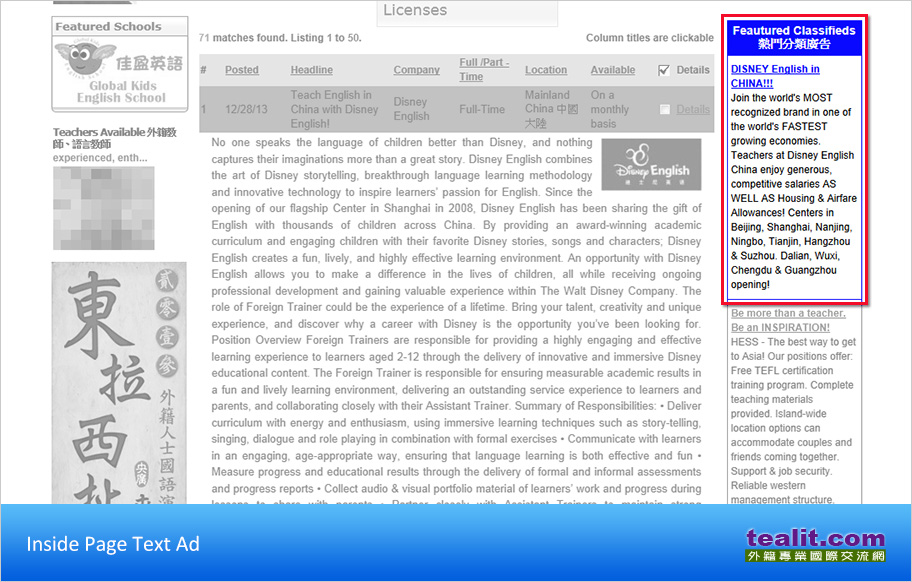Open the Licenses tab at top
912x582 pixels.
(467, 11)
